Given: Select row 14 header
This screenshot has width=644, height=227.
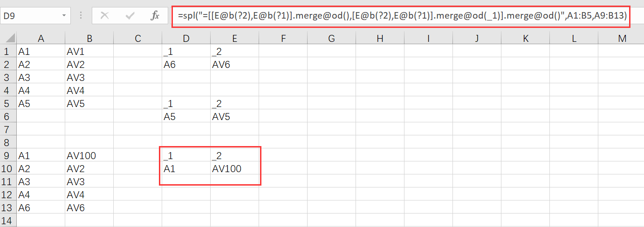Looking at the screenshot, I should (x=8, y=220).
